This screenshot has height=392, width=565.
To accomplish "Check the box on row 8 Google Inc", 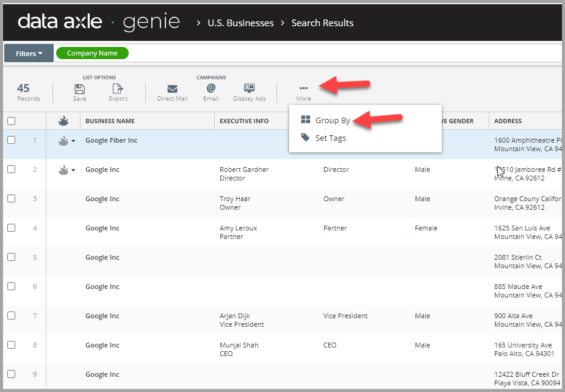I will (x=10, y=344).
